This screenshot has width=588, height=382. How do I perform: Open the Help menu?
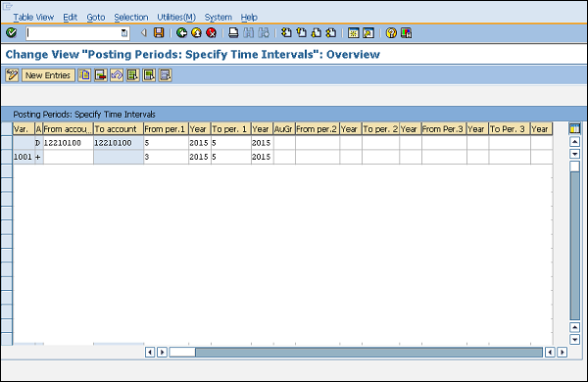(249, 18)
